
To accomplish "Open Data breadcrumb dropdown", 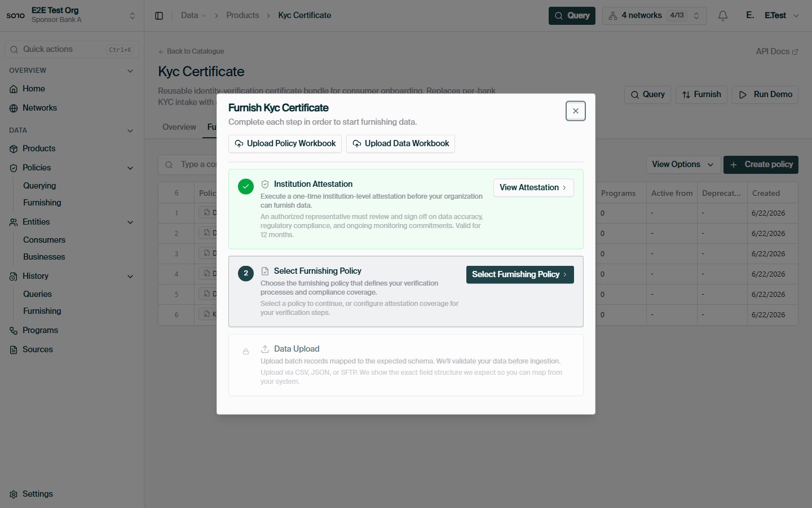I will click(x=193, y=15).
